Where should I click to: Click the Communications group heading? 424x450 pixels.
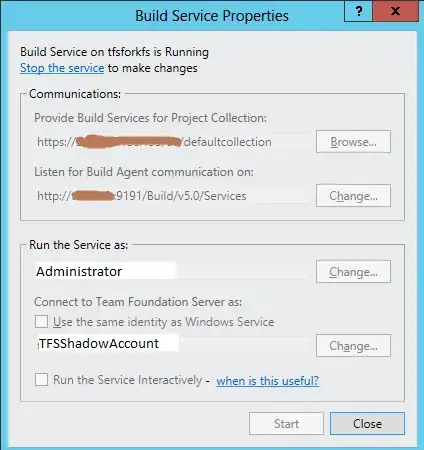[75, 94]
